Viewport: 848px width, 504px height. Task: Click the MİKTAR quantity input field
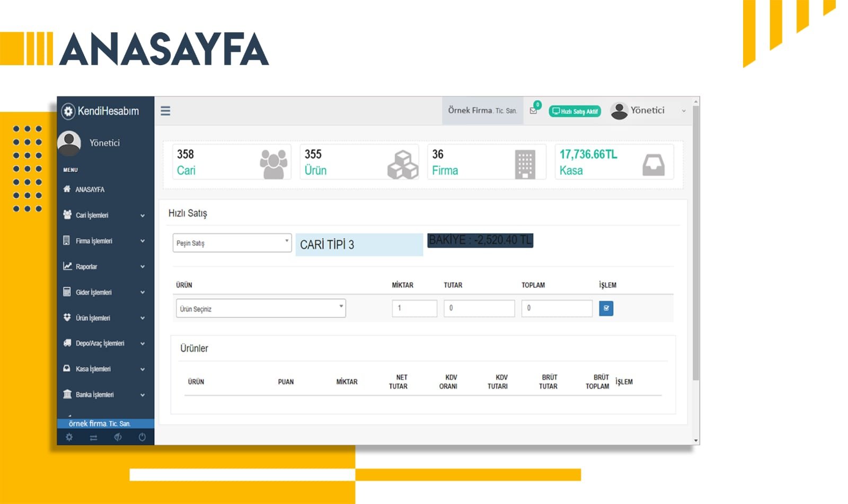point(414,308)
